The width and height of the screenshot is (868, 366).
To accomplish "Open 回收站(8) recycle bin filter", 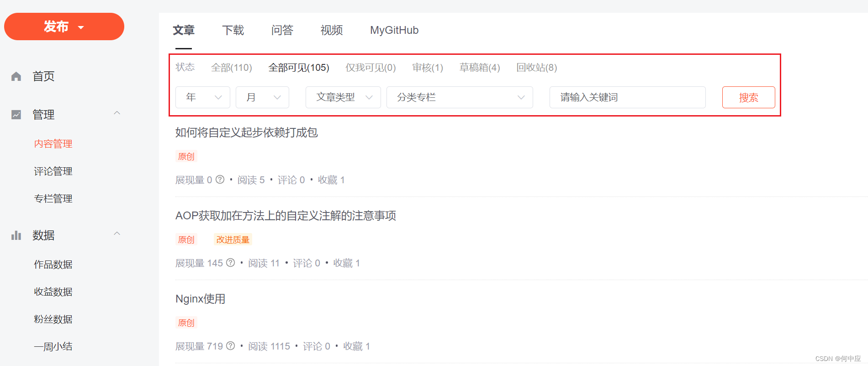I will [537, 68].
